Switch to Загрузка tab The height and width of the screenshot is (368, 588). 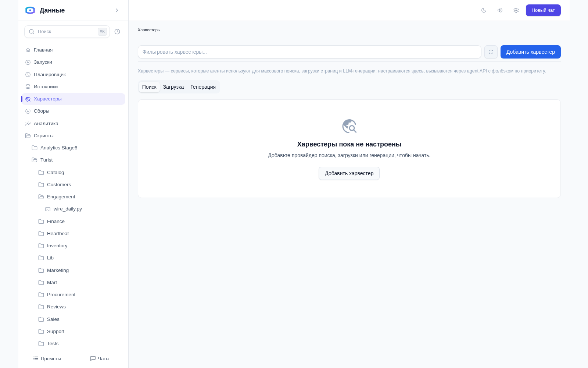[173, 87]
